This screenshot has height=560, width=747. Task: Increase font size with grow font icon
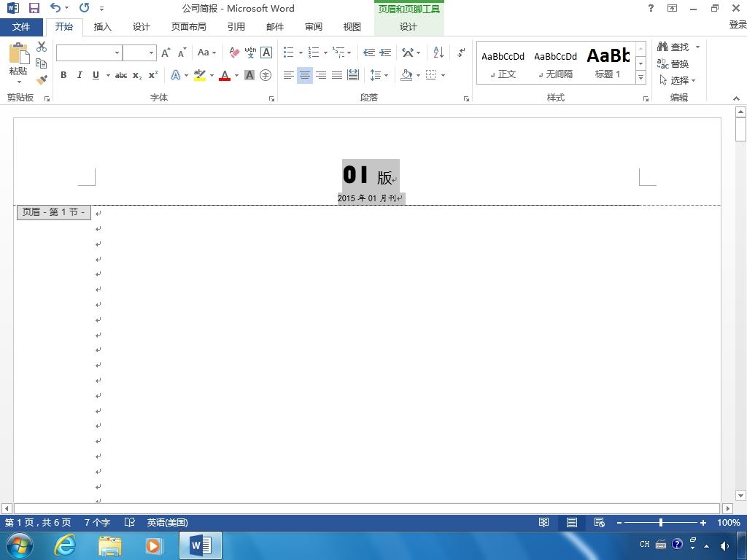tap(166, 52)
